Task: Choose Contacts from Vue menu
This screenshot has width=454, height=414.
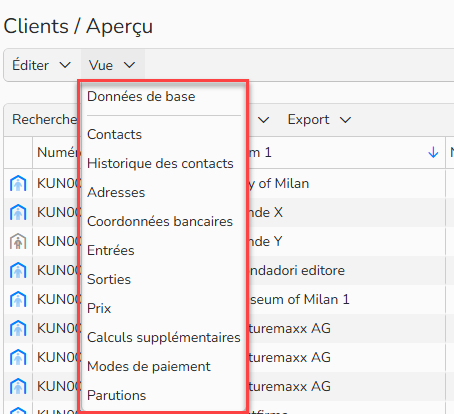Action: pos(163,134)
